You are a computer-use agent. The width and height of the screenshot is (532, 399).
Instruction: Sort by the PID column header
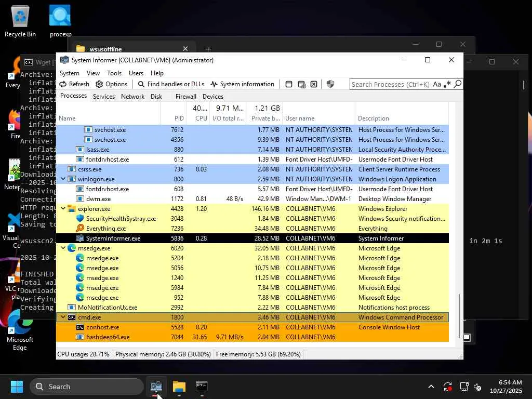173,118
